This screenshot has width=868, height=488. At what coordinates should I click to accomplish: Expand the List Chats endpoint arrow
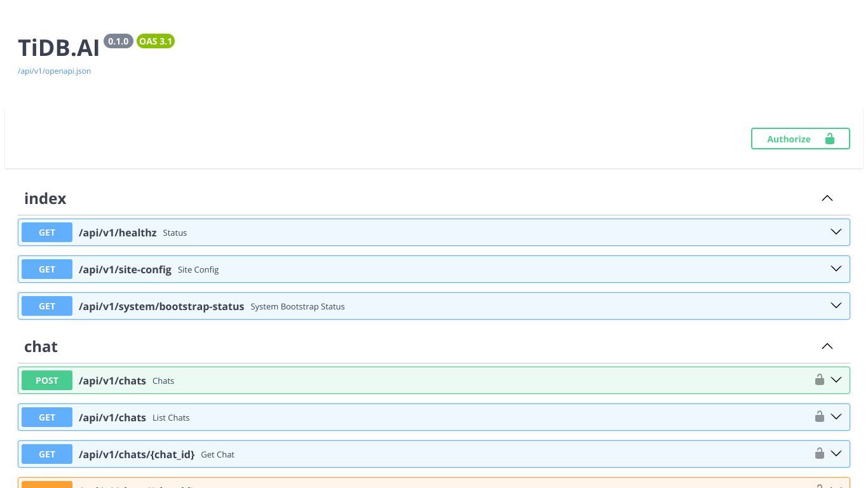(836, 417)
